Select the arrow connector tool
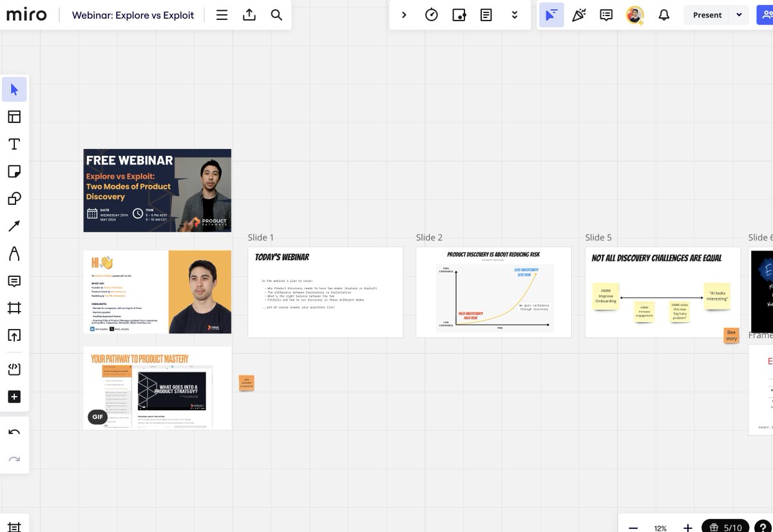 (x=15, y=225)
